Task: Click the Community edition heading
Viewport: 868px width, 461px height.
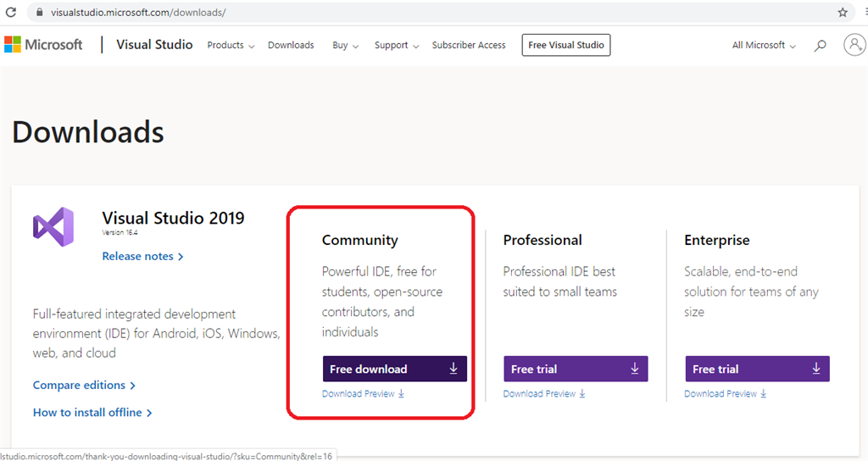Action: [x=359, y=240]
